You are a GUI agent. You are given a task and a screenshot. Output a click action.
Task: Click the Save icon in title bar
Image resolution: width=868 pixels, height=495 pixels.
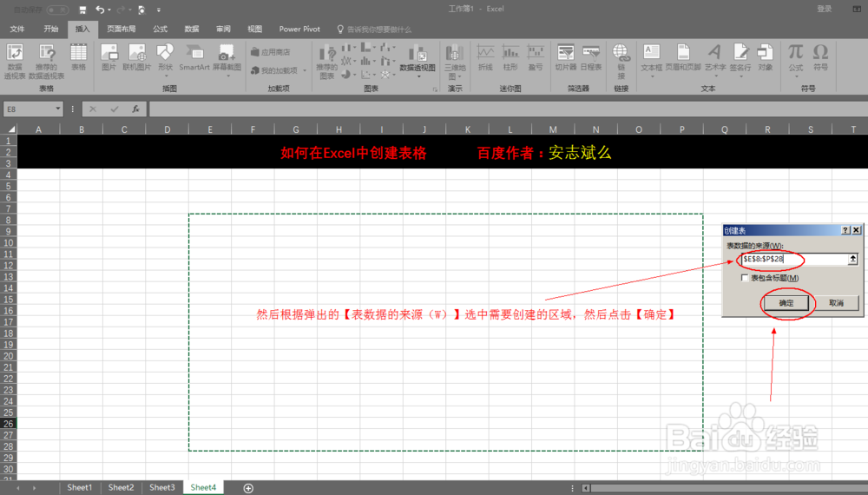point(82,10)
